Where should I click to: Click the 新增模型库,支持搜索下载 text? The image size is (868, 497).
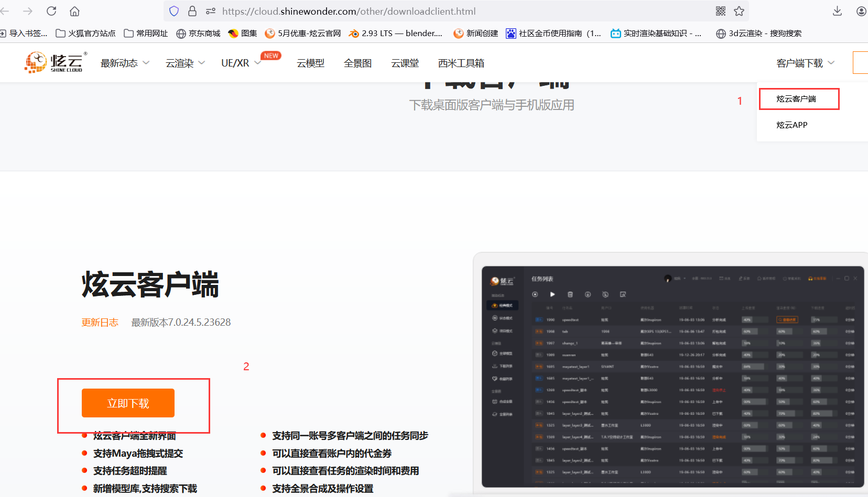[145, 489]
